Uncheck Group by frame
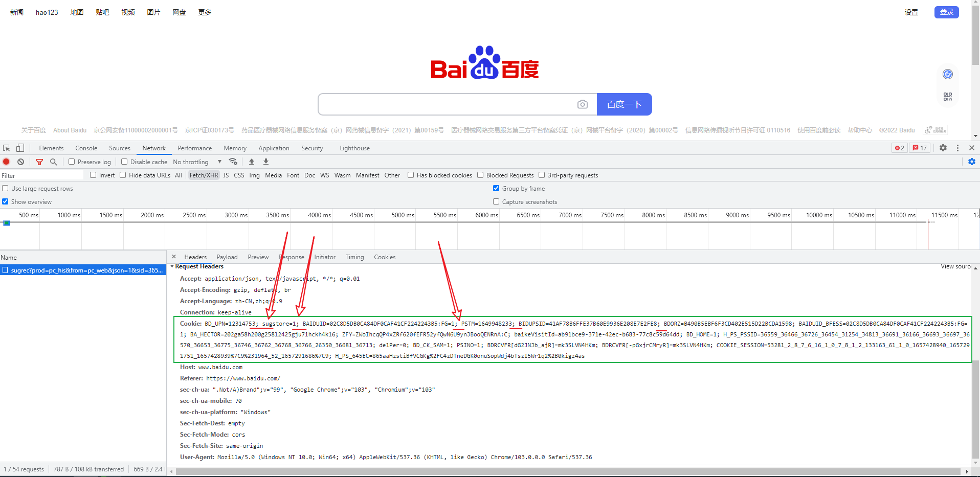Screen dimensions: 980x477 coord(496,188)
